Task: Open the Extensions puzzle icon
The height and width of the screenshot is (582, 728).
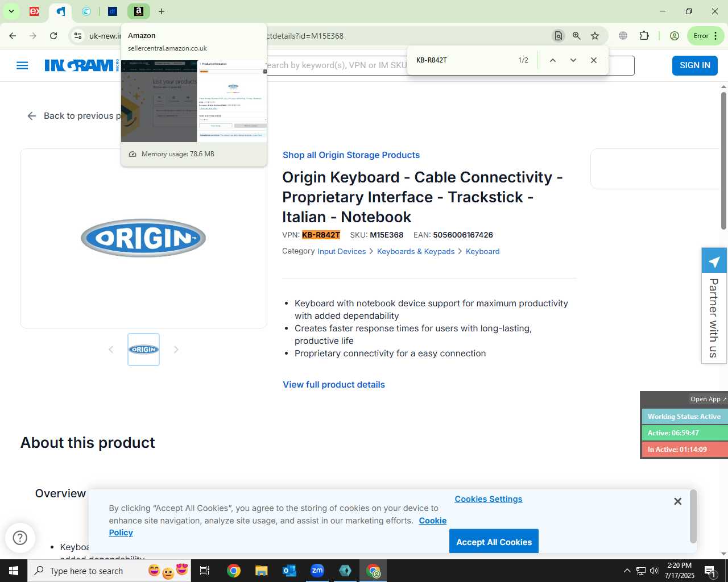Action: (644, 36)
